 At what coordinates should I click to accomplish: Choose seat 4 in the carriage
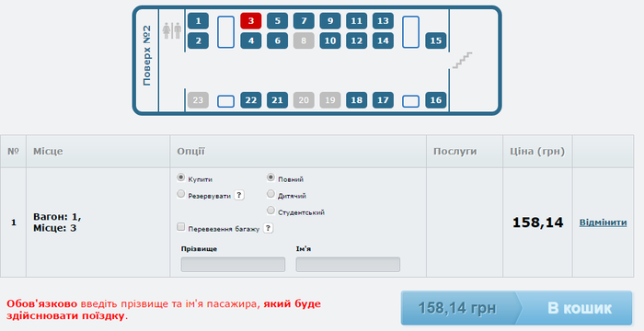tap(251, 40)
